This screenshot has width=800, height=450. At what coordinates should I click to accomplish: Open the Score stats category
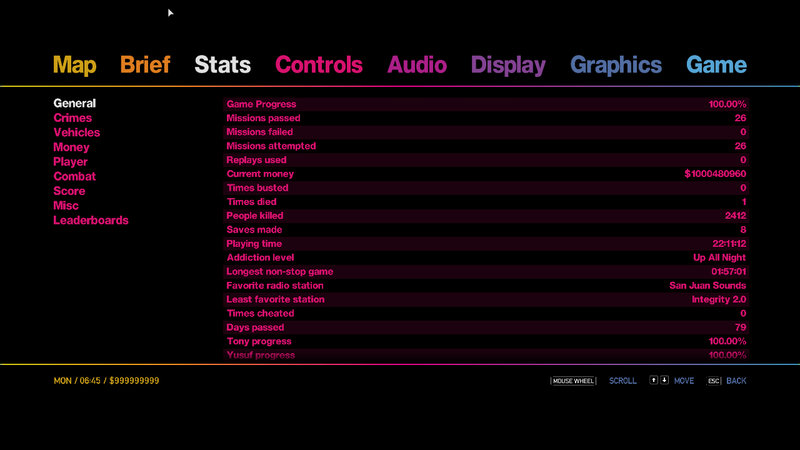pos(69,191)
